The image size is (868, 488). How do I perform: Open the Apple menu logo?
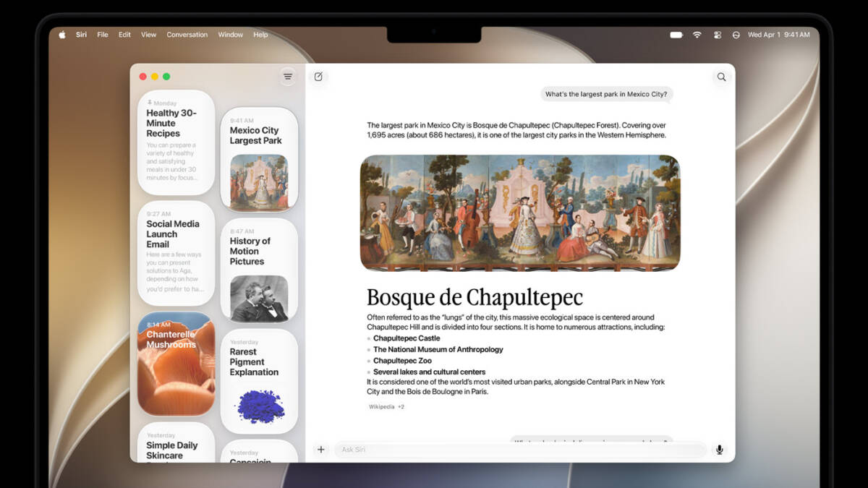click(x=61, y=35)
